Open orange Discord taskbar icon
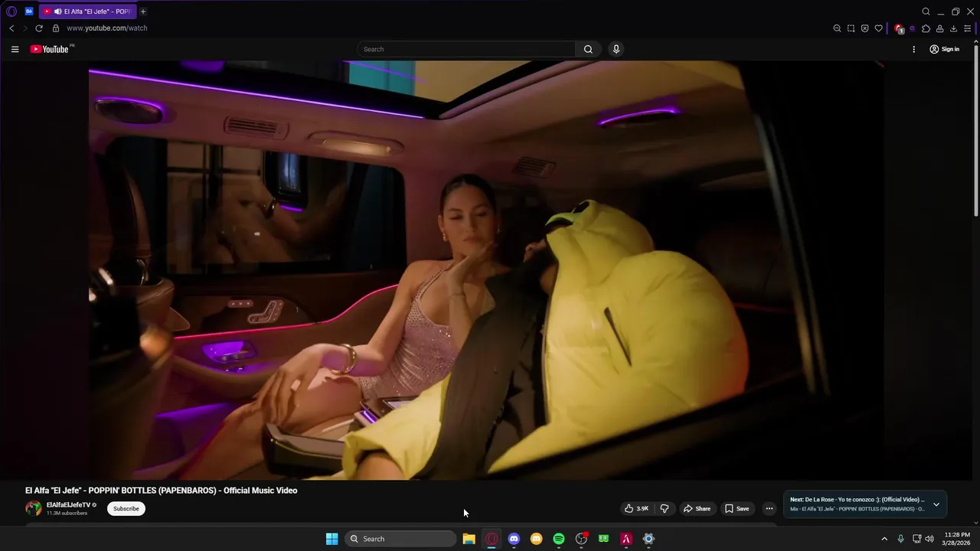This screenshot has height=551, width=980. click(537, 539)
